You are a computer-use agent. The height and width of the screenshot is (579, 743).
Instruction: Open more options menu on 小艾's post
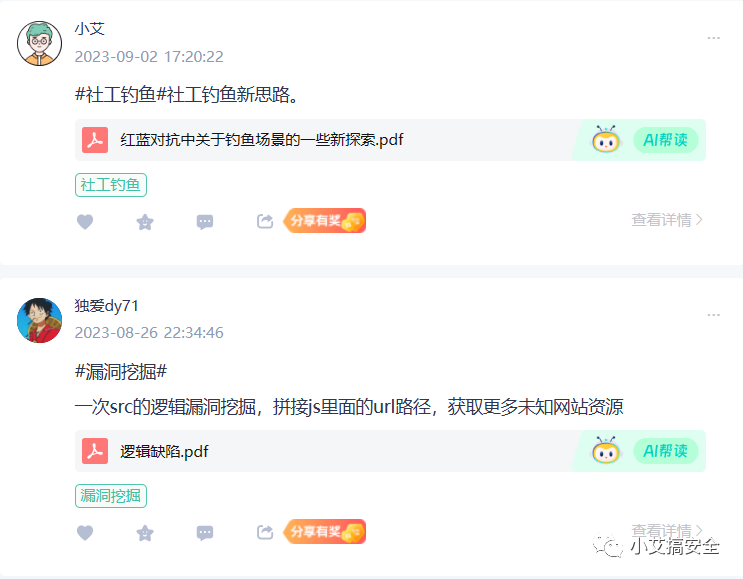[714, 38]
